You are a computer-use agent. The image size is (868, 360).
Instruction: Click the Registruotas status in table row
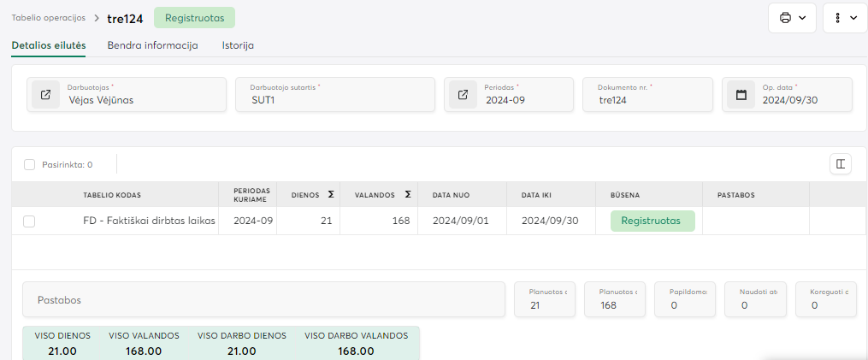[652, 221]
